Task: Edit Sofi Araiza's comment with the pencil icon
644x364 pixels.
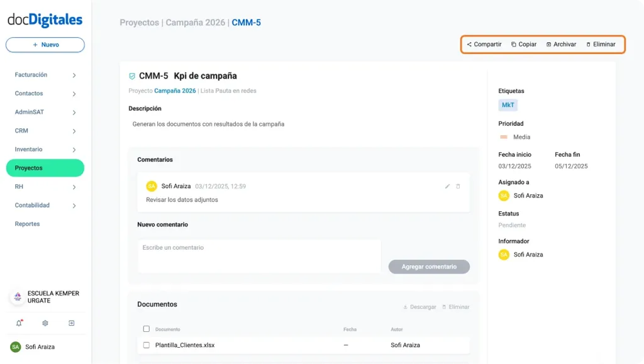Action: tap(448, 187)
